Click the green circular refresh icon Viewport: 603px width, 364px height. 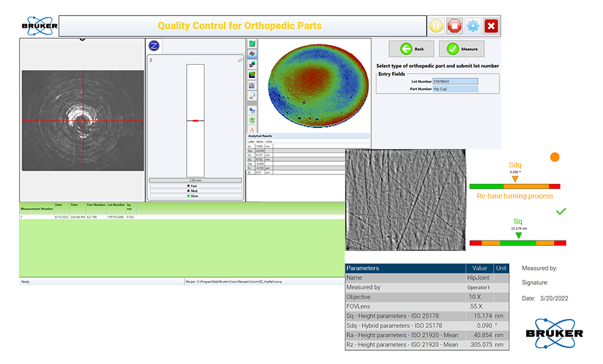252,119
